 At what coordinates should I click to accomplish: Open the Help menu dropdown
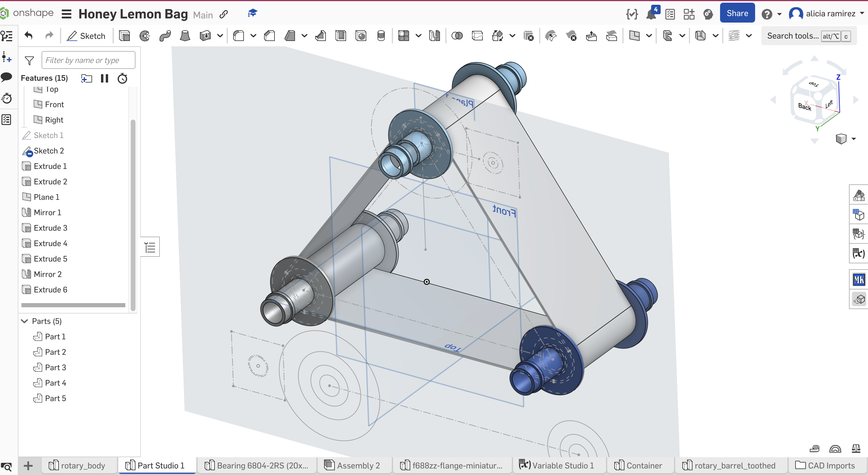[x=779, y=14]
